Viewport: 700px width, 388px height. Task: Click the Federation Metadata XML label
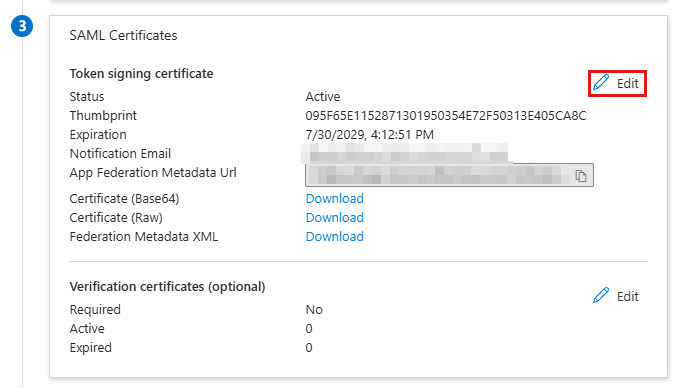point(144,236)
